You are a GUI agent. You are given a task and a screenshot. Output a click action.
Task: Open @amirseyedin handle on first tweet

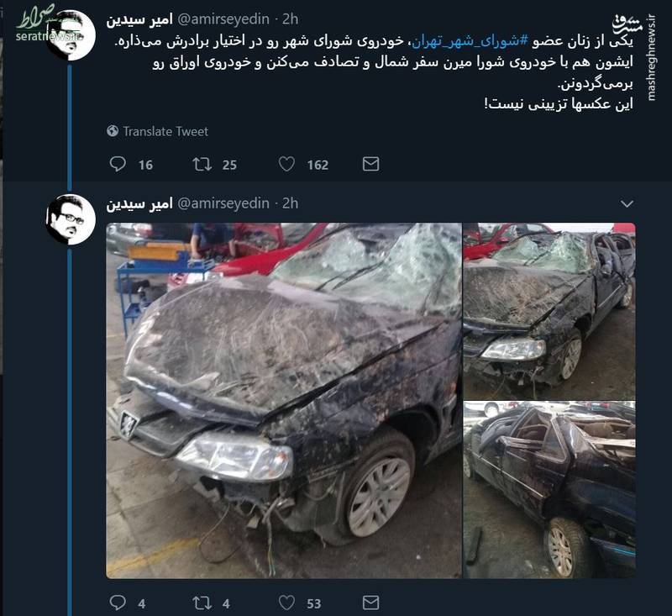pyautogui.click(x=223, y=19)
